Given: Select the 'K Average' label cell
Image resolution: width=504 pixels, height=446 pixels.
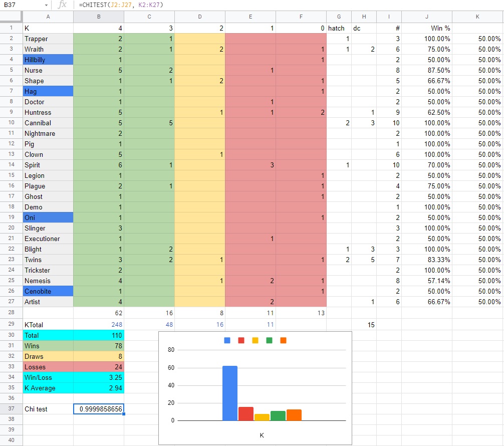Looking at the screenshot, I should tap(48, 388).
